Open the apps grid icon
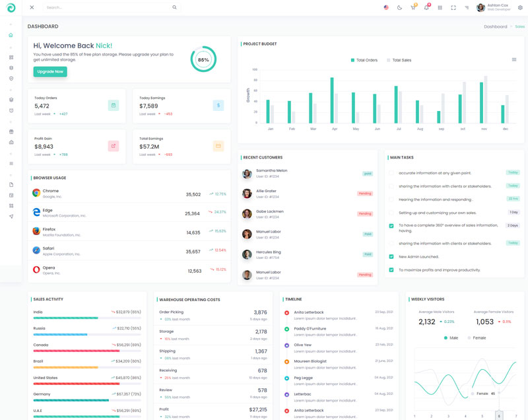The width and height of the screenshot is (528, 420). pyautogui.click(x=440, y=7)
